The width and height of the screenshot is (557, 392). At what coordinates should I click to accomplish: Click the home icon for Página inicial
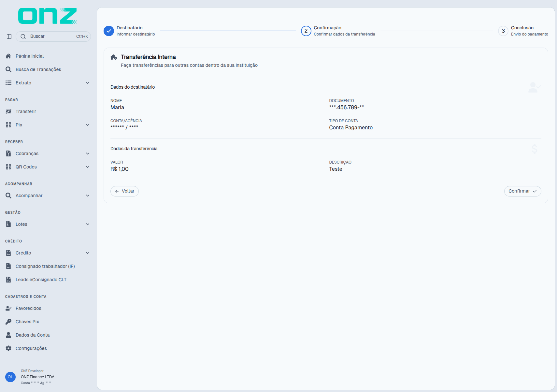8,56
